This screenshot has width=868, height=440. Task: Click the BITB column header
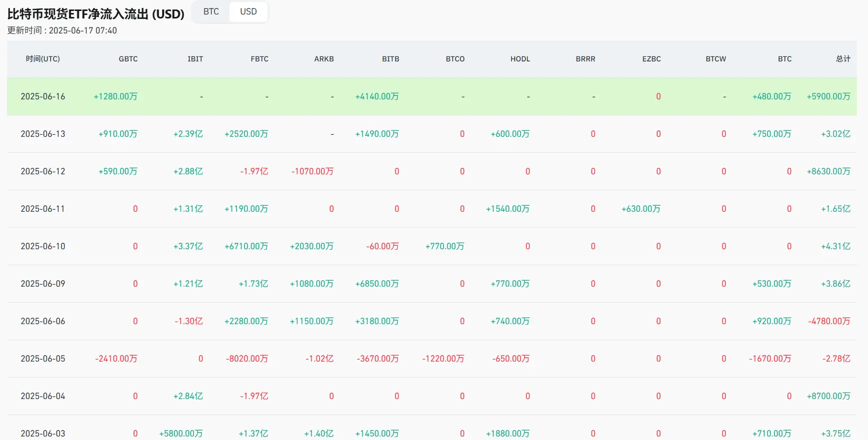390,59
